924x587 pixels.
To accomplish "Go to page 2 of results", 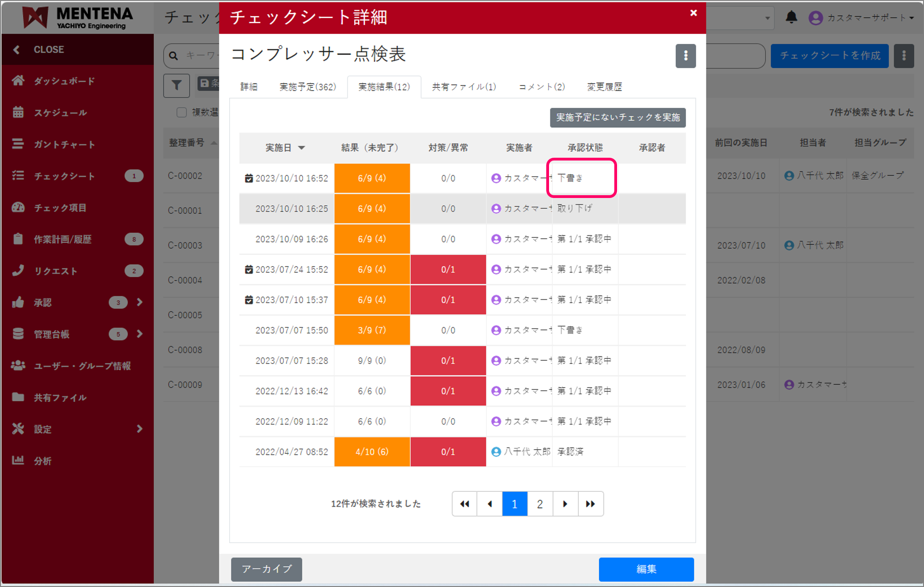I will (540, 504).
